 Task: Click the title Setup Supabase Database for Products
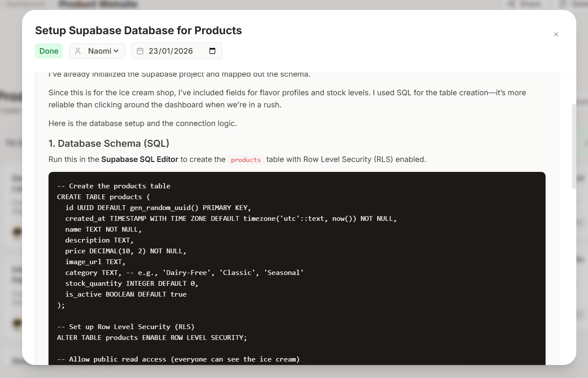coord(138,31)
